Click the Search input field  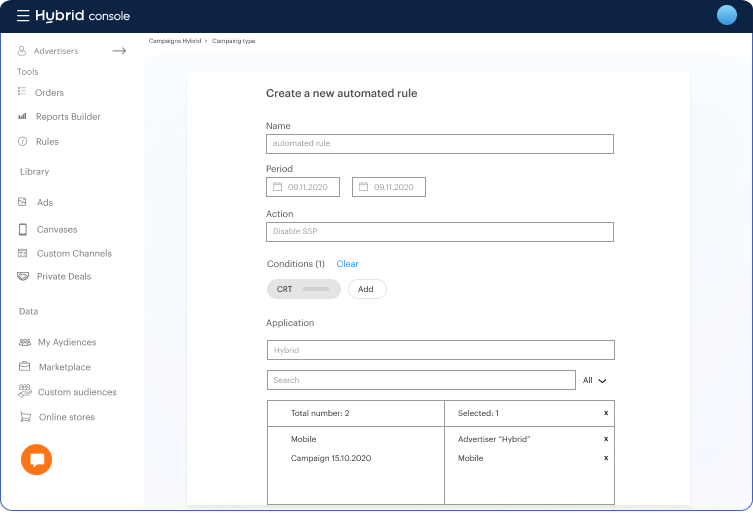(x=421, y=380)
